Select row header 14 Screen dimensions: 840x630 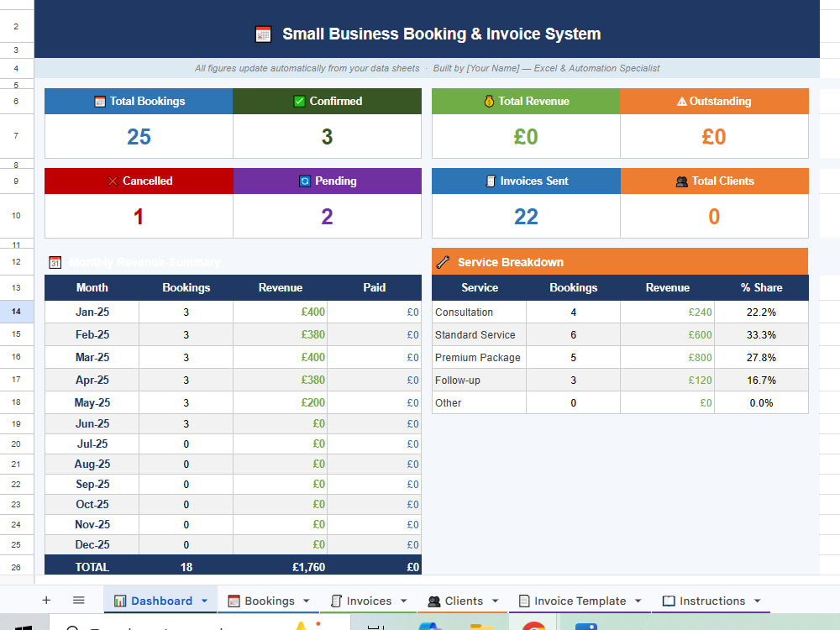click(17, 312)
